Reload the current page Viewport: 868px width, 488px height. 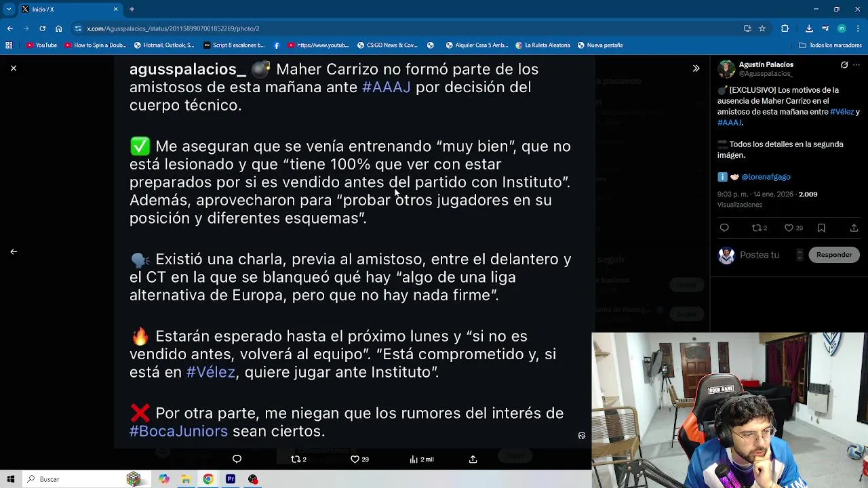tap(42, 28)
